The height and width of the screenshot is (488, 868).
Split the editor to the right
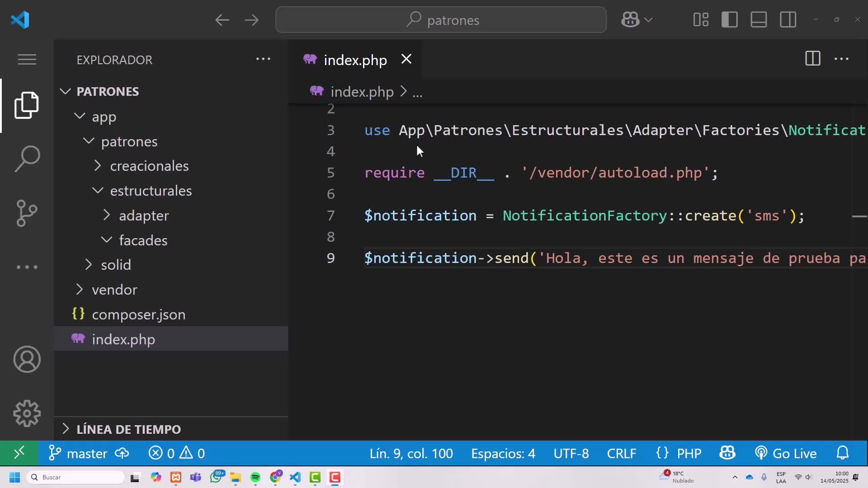(812, 59)
